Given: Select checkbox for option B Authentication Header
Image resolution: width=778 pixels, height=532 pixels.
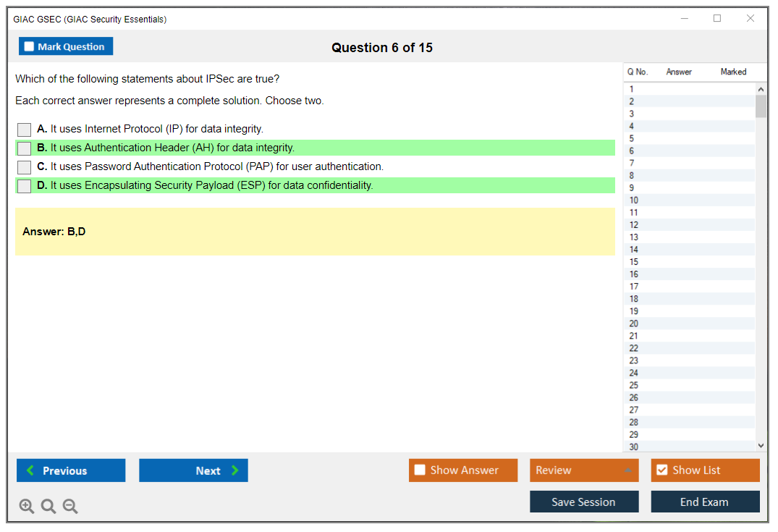Looking at the screenshot, I should [x=25, y=148].
